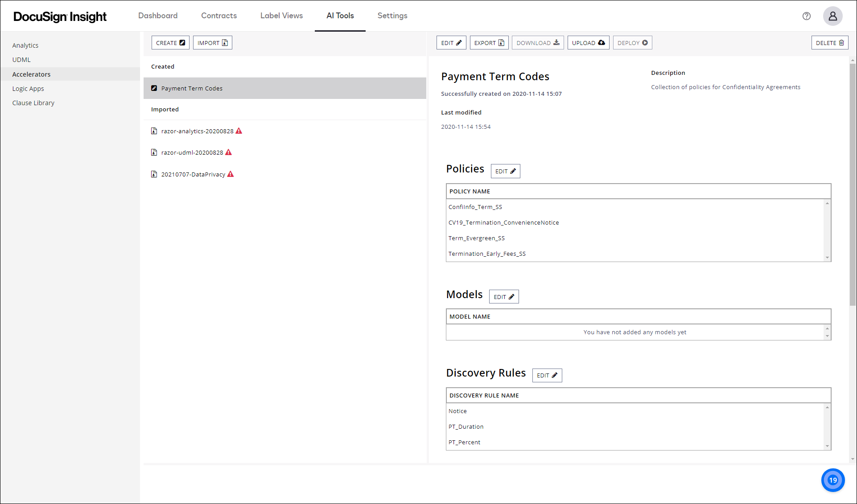Click the down arrow on the Policies list scrollbar

coord(828,258)
